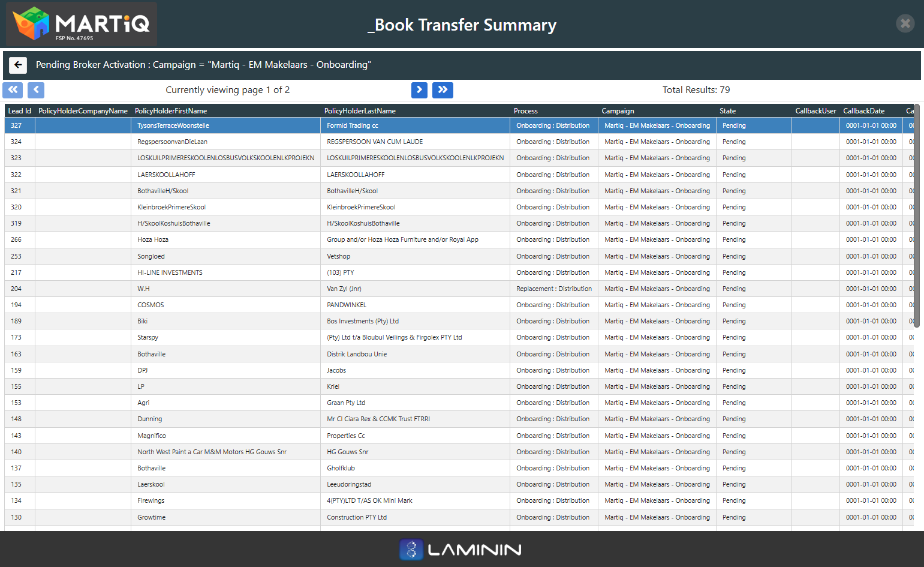The width and height of the screenshot is (924, 567).
Task: Close the Book Transfer Summary dialog
Action: point(905,23)
